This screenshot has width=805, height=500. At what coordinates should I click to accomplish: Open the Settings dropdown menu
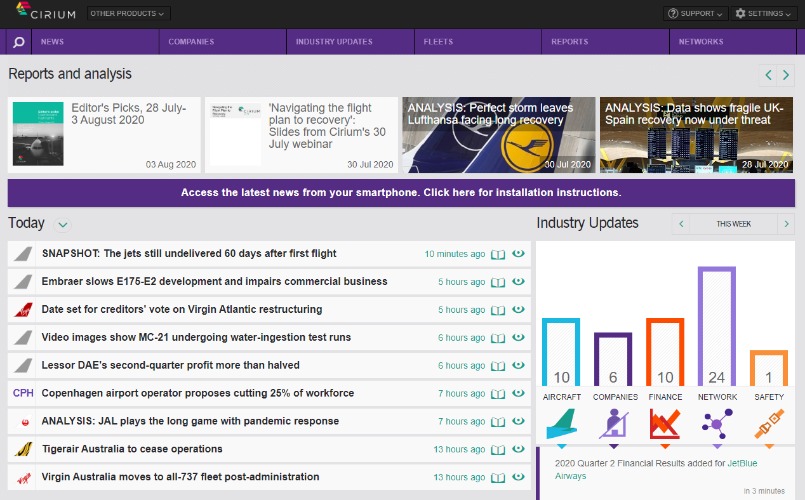762,13
